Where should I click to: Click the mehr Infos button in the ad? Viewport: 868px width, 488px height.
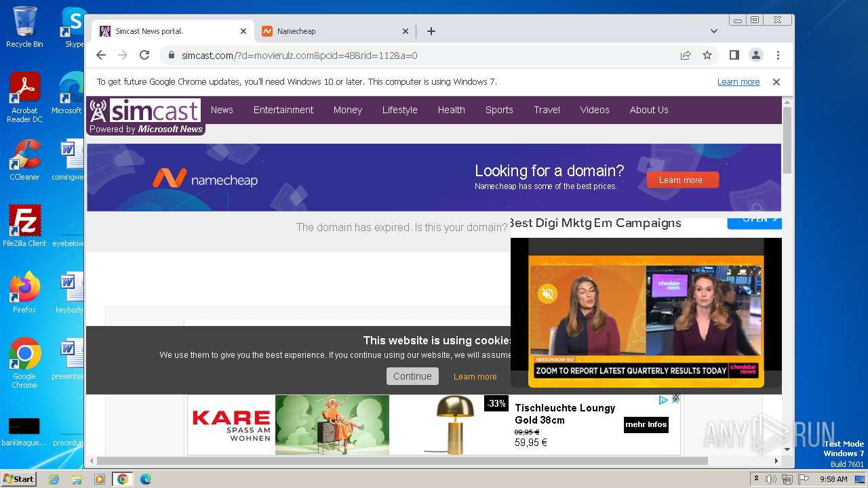pos(646,425)
